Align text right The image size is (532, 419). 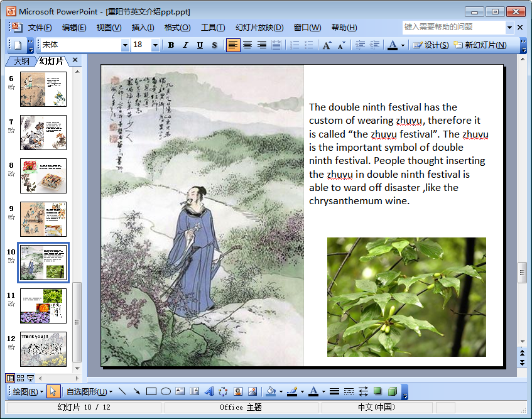(x=262, y=45)
